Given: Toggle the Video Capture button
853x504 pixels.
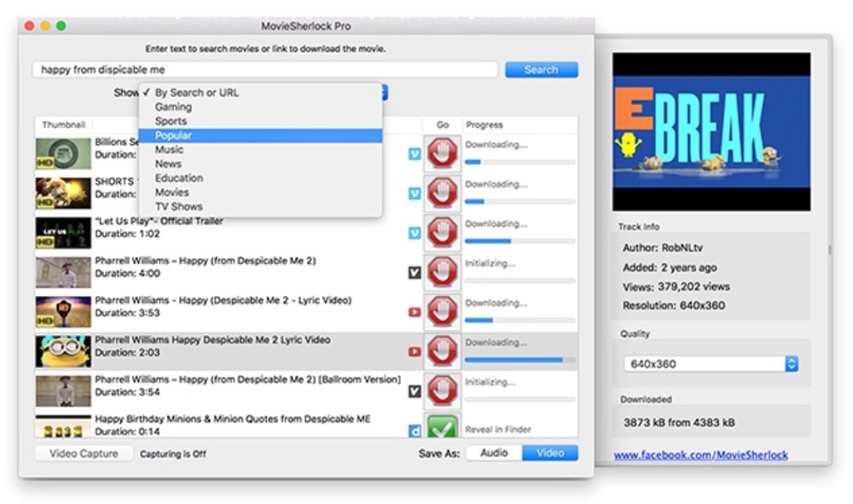Looking at the screenshot, I should (x=84, y=454).
